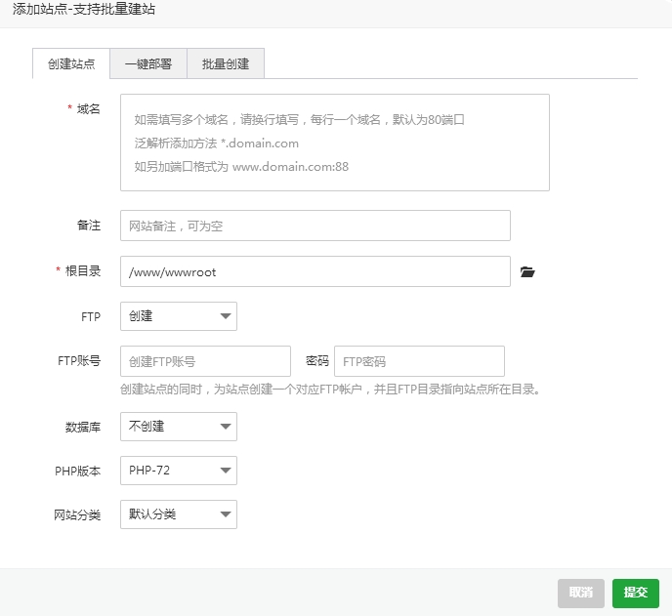Switch to the 批量创建 tab
This screenshot has width=672, height=616.
(x=226, y=64)
